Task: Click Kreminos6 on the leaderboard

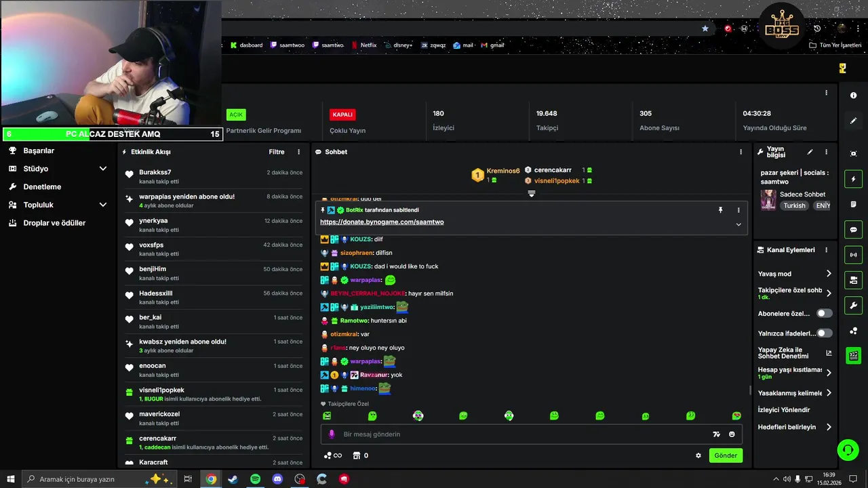Action: pyautogui.click(x=503, y=171)
